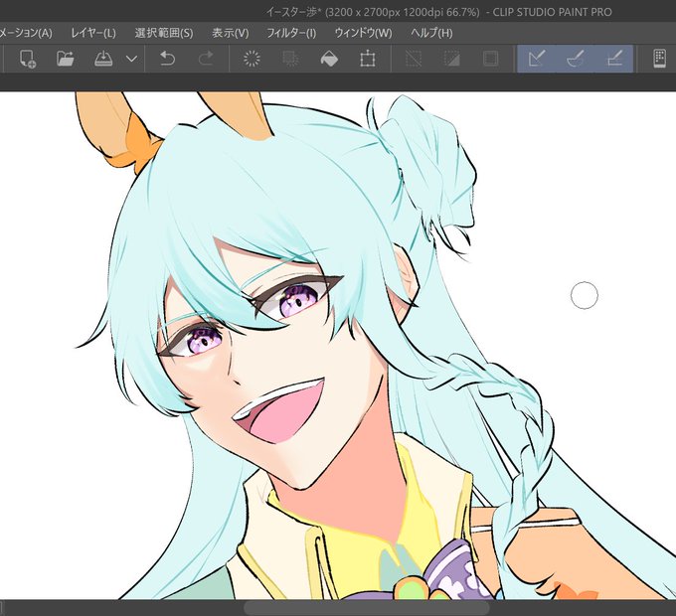Toggle Snap to special ruler
This screenshot has width=676, height=616.
pos(576,59)
